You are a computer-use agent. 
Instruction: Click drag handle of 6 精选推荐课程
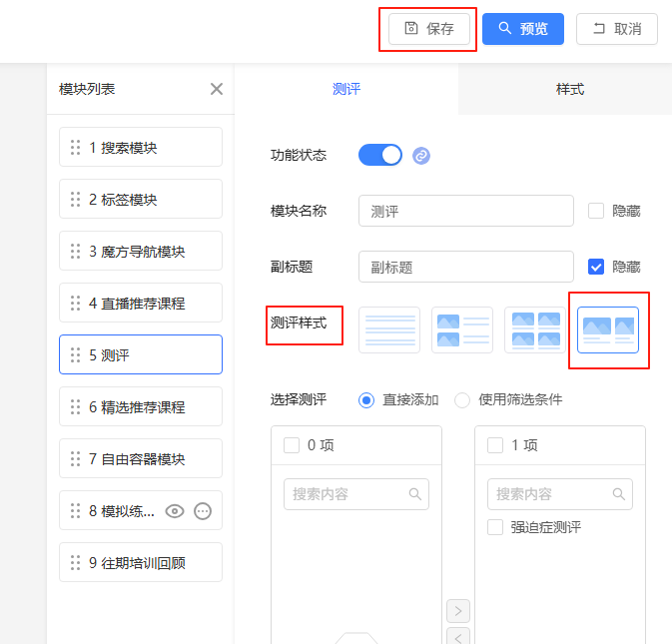coord(76,406)
